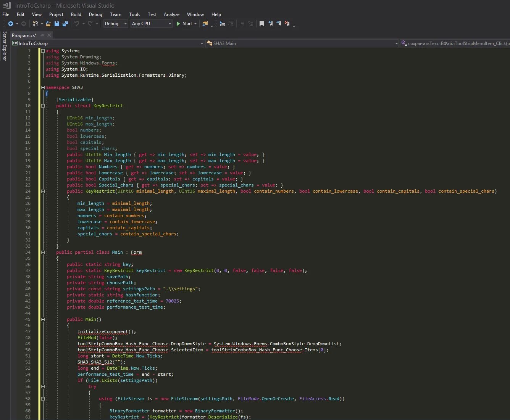The width and height of the screenshot is (510, 420).
Task: Click the Save All icon
Action: [65, 24]
